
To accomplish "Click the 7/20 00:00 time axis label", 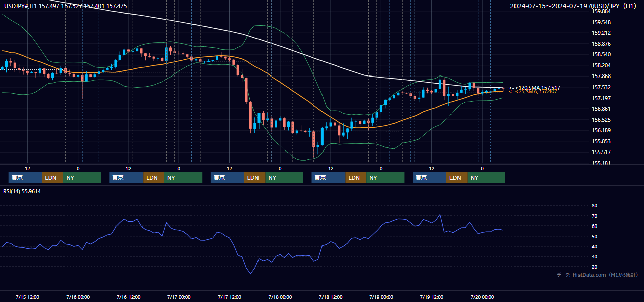I will (482, 297).
